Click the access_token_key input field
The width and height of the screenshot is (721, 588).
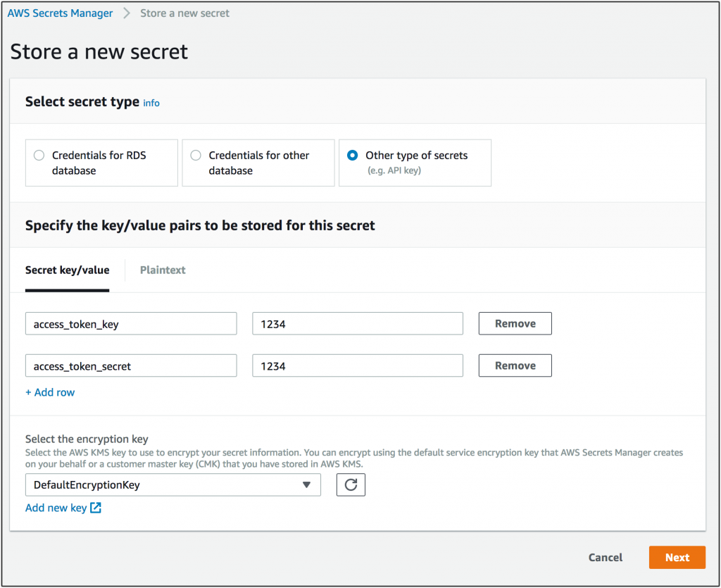130,323
